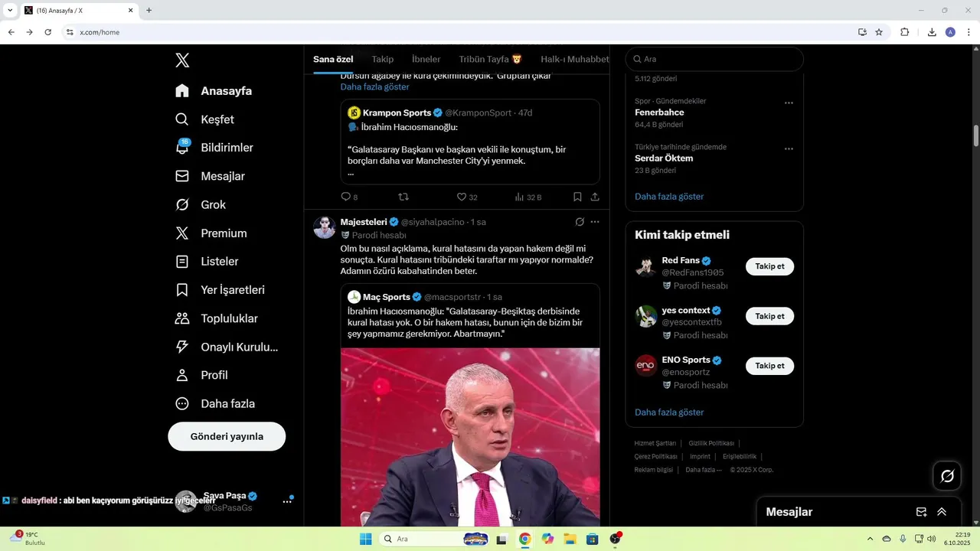Open Yer İşaretleri bookmarks
The width and height of the screenshot is (980, 551).
220,290
